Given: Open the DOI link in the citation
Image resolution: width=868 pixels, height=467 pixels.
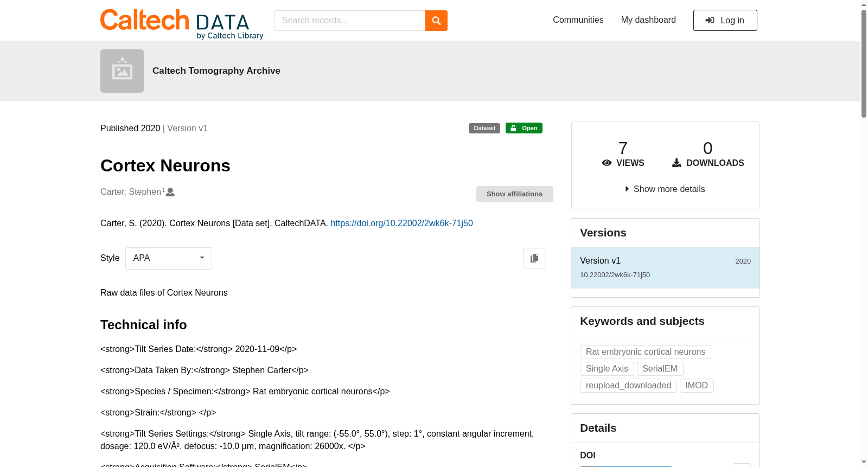Looking at the screenshot, I should 401,223.
